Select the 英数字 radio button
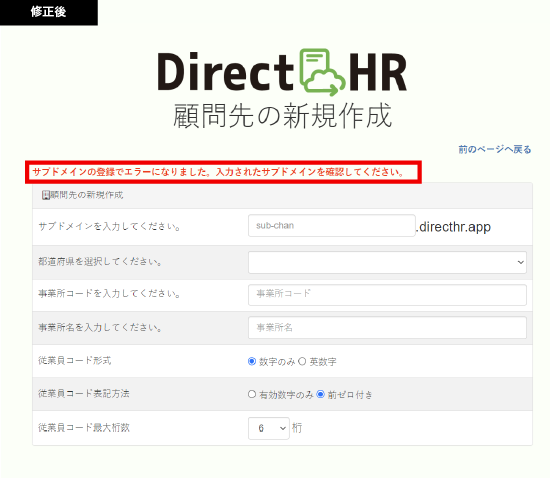This screenshot has height=478, width=550. click(x=302, y=361)
